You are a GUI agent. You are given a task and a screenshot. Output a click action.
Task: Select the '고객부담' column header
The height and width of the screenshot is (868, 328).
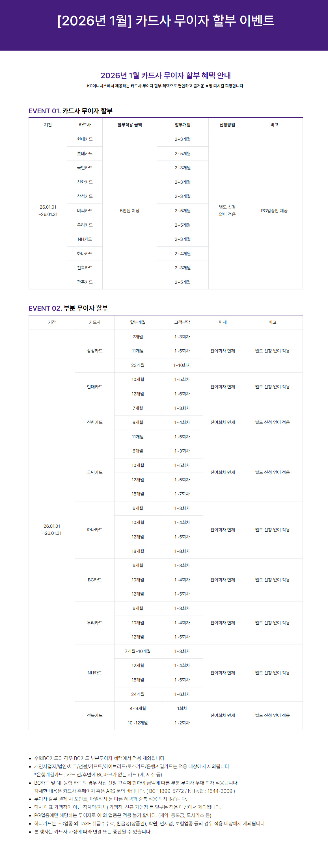(x=182, y=322)
